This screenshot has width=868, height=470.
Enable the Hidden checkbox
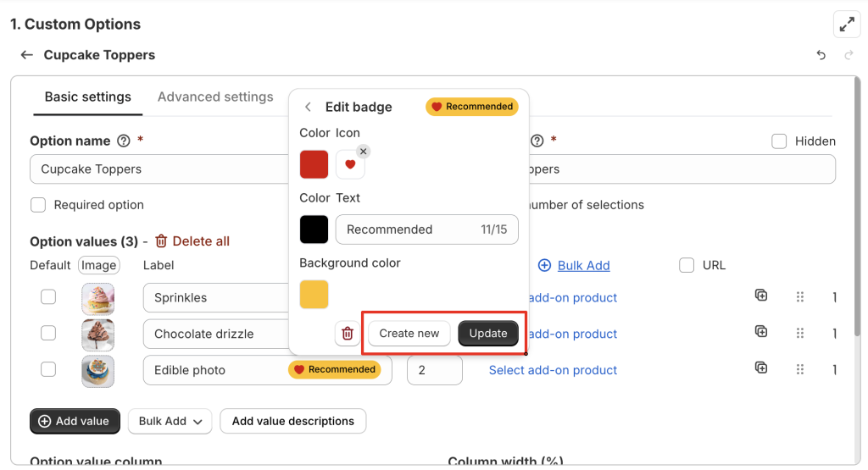779,141
